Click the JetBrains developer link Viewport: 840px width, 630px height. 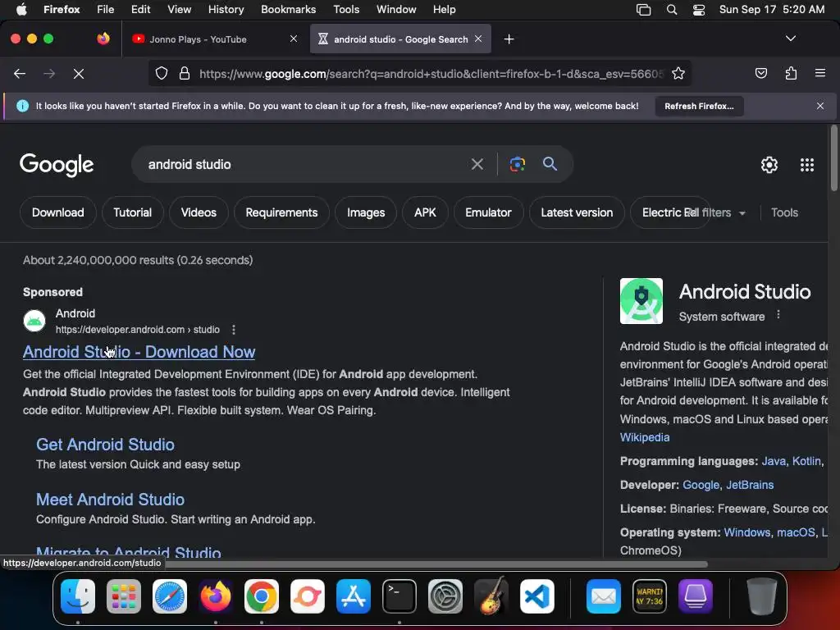(x=750, y=485)
